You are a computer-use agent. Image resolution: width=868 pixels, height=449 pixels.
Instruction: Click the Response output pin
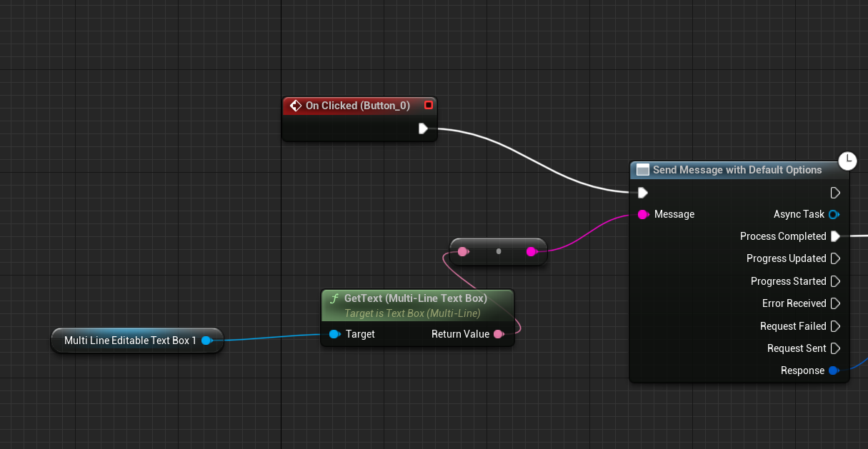click(834, 370)
